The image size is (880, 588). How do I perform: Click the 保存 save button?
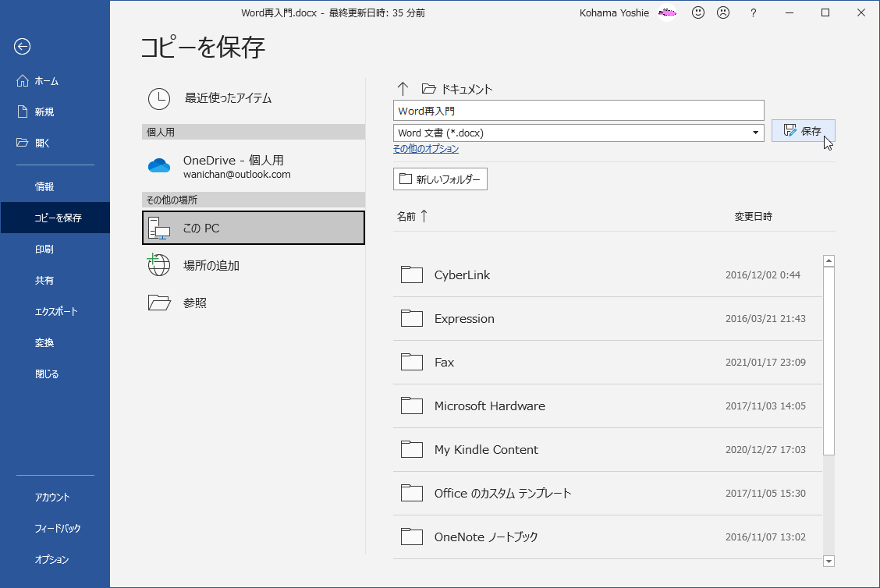coord(803,131)
